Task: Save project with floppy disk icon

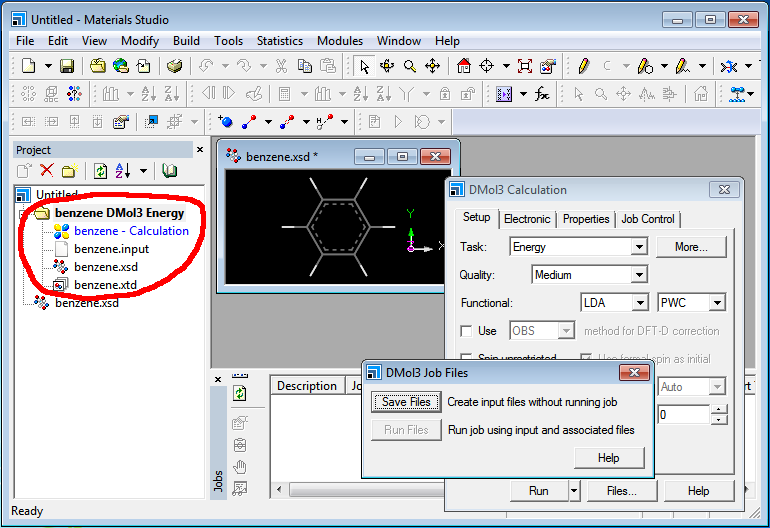Action: tap(67, 66)
